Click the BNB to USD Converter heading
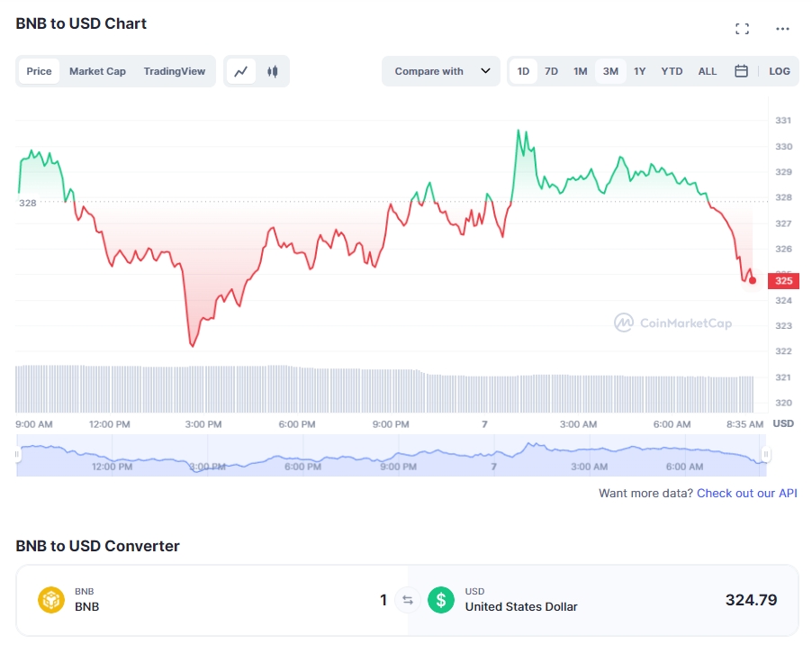This screenshot has height=645, width=812. coord(97,546)
